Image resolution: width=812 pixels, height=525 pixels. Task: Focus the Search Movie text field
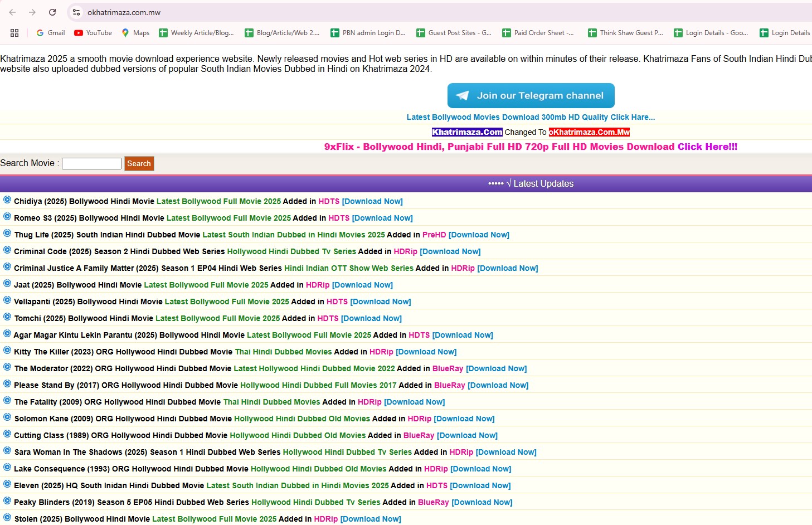[x=91, y=163]
